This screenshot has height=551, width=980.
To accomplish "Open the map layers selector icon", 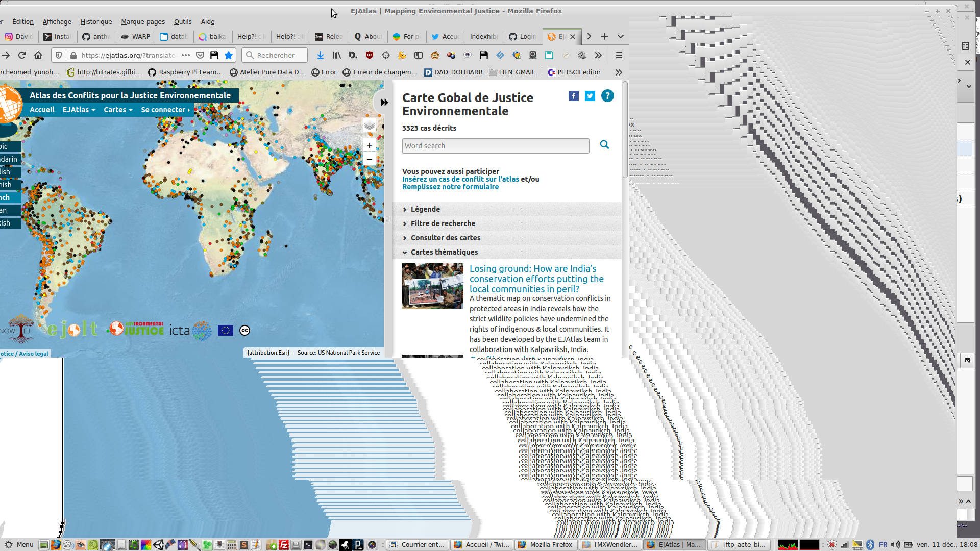I will [x=370, y=126].
